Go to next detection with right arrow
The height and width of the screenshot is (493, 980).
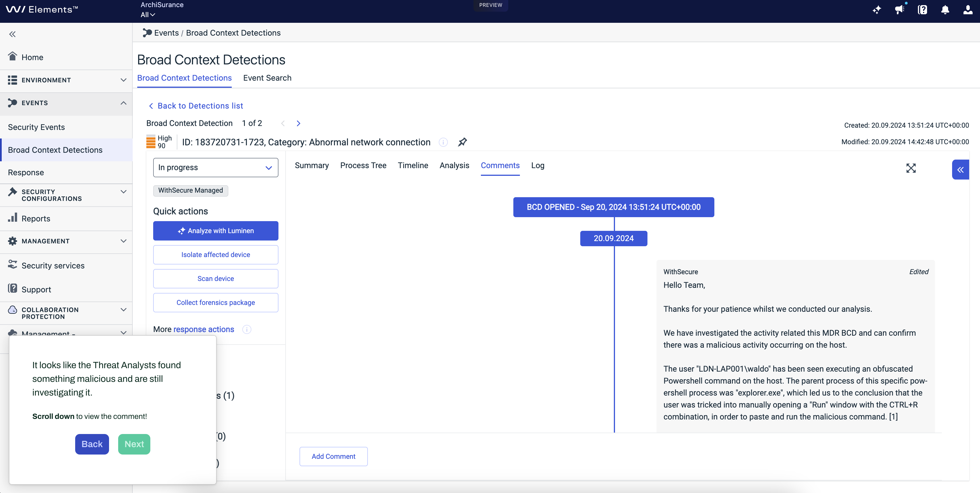tap(298, 123)
